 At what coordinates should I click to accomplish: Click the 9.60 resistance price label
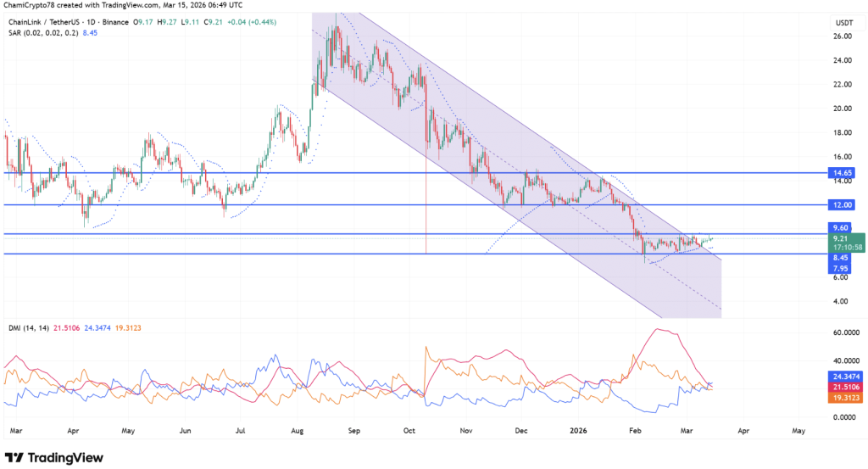pyautogui.click(x=841, y=228)
